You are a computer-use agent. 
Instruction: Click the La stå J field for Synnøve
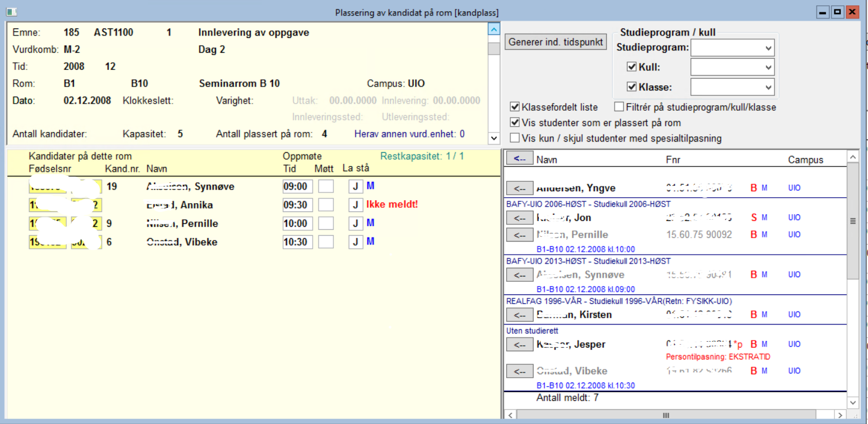[356, 187]
